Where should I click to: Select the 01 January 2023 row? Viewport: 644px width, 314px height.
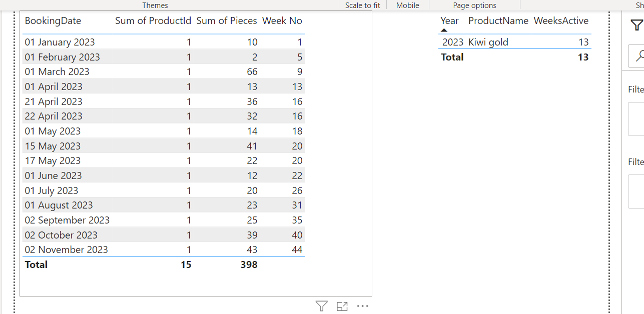pyautogui.click(x=164, y=42)
